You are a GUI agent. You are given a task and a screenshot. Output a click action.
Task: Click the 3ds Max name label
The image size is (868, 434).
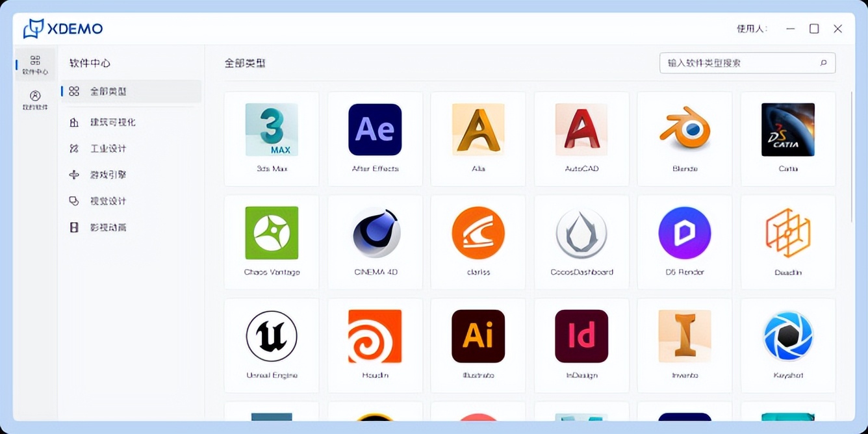click(272, 169)
